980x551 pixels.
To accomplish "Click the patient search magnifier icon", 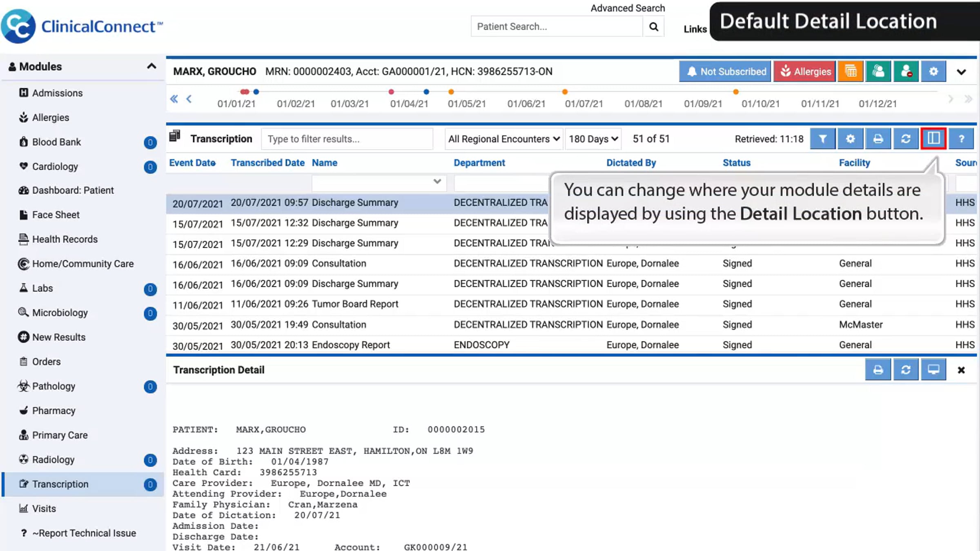I will point(653,27).
